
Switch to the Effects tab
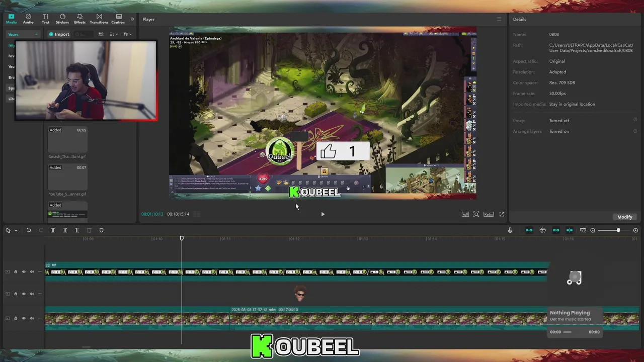79,19
